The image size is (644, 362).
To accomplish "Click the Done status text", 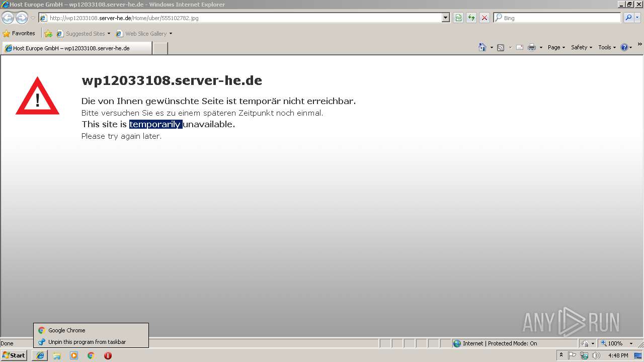I will pyautogui.click(x=7, y=343).
